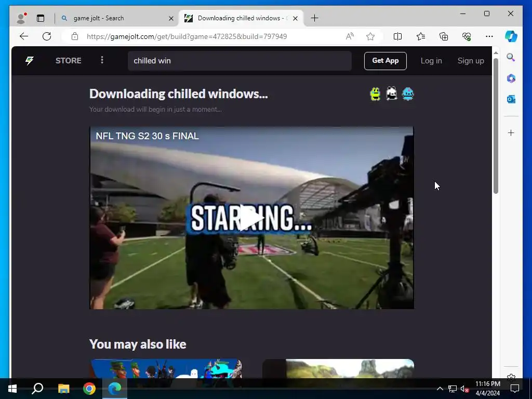The width and height of the screenshot is (532, 399).
Task: Click the Game Jolt lightning logo
Action: (x=30, y=61)
